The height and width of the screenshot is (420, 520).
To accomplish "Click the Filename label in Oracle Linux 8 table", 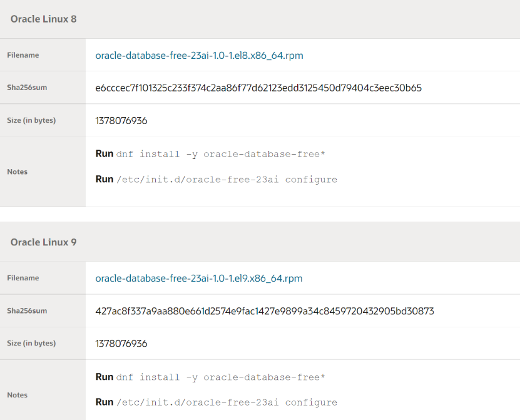I will (x=23, y=56).
